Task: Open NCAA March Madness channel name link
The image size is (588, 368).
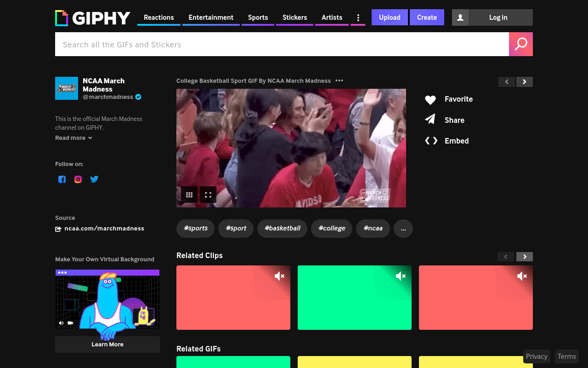Action: pos(103,85)
